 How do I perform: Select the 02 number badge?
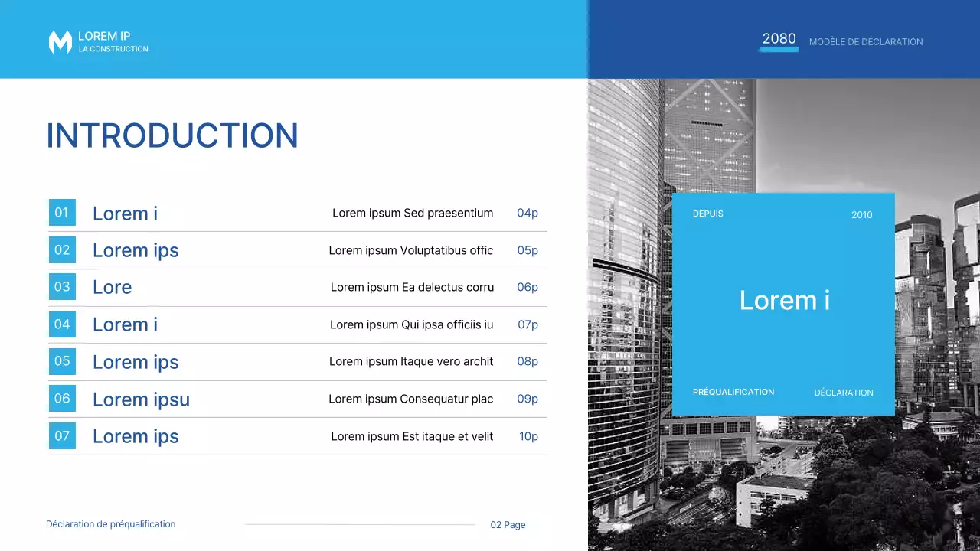click(62, 249)
